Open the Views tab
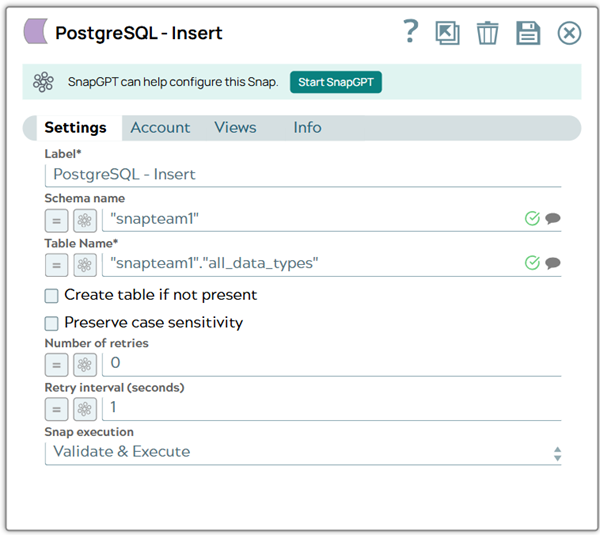Screen dimensions: 600x535 tap(235, 128)
